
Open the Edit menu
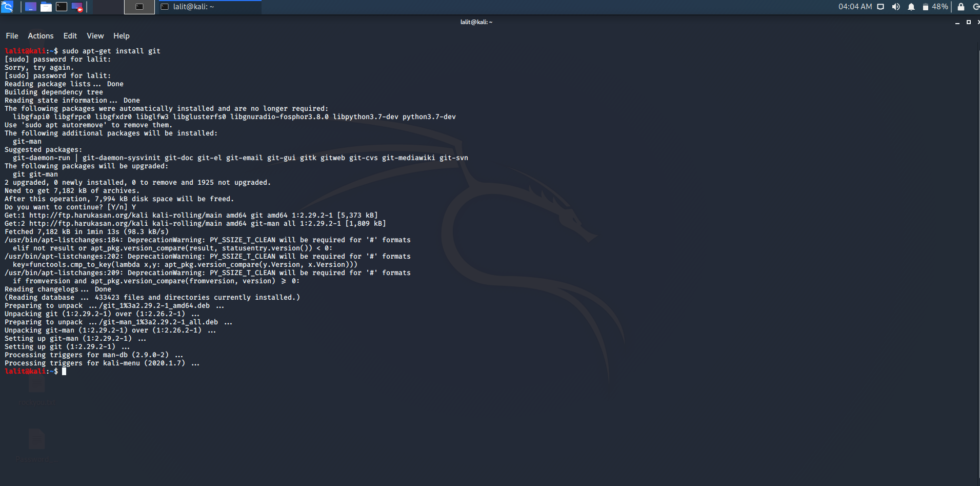pos(70,36)
